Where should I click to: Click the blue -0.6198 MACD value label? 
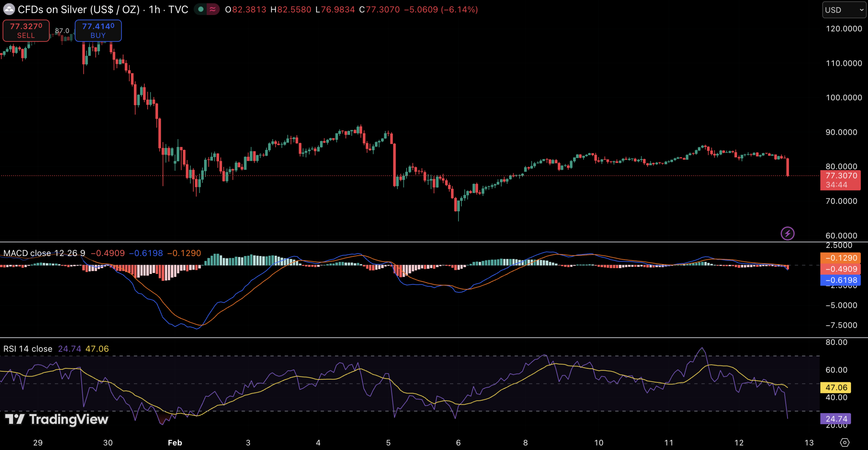point(840,280)
